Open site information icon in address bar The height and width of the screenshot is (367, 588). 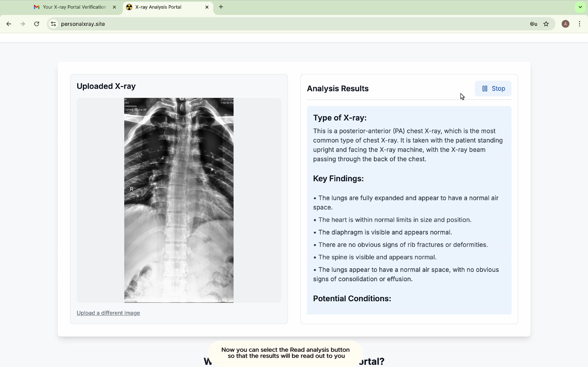point(54,24)
